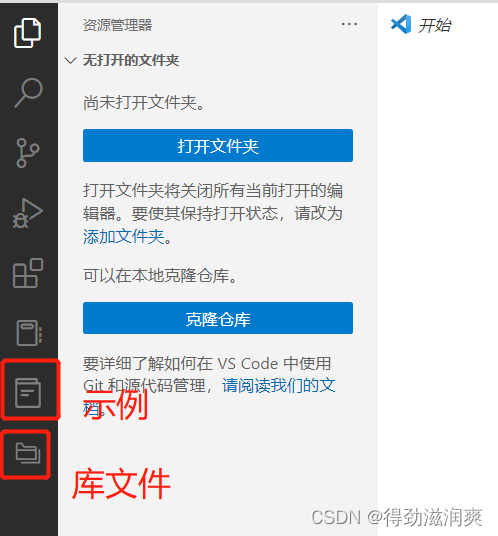Open Run and Debug bug icon
Screen dimensions: 498x536
[x=28, y=213]
